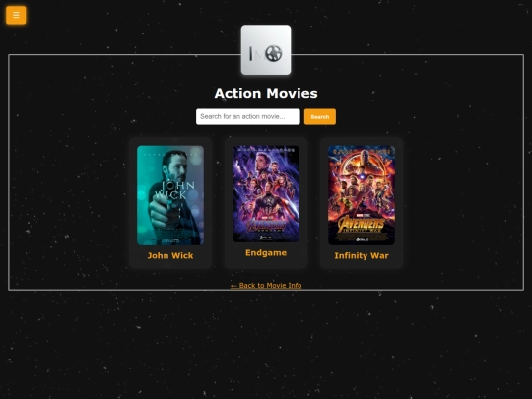Click Iron Man's face on Endgame poster
The image size is (532, 399).
(262, 162)
